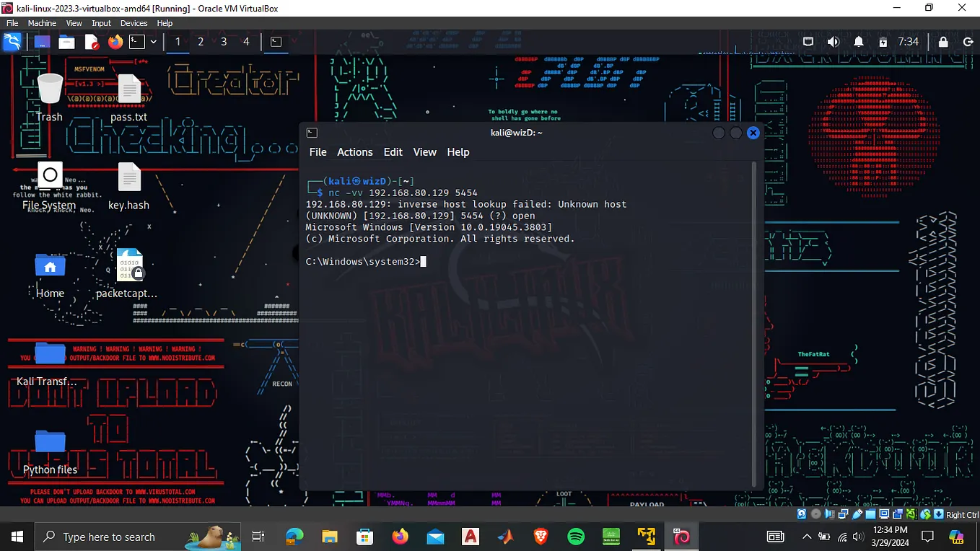
Task: Expand the terminal launcher dropdown on the Kali panel
Action: click(x=152, y=42)
